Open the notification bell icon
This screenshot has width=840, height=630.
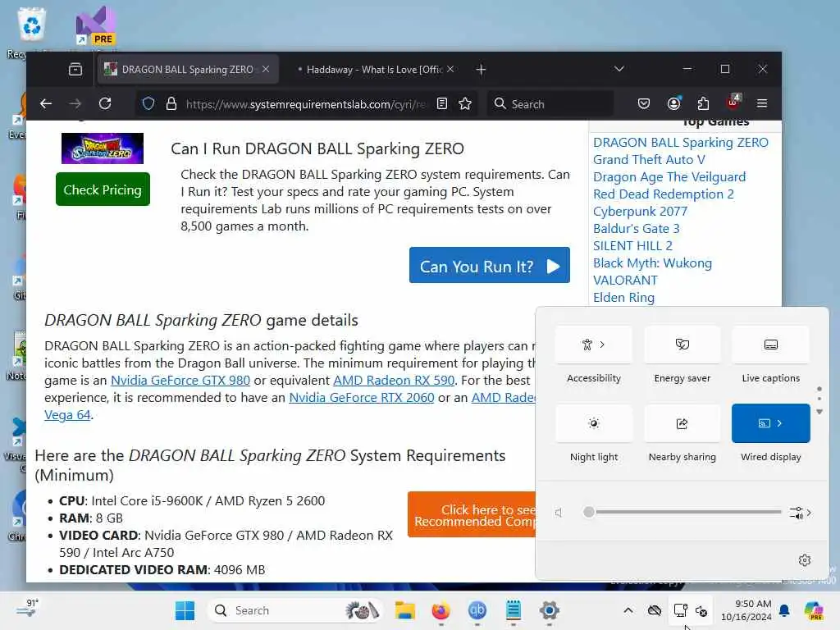pos(784,610)
